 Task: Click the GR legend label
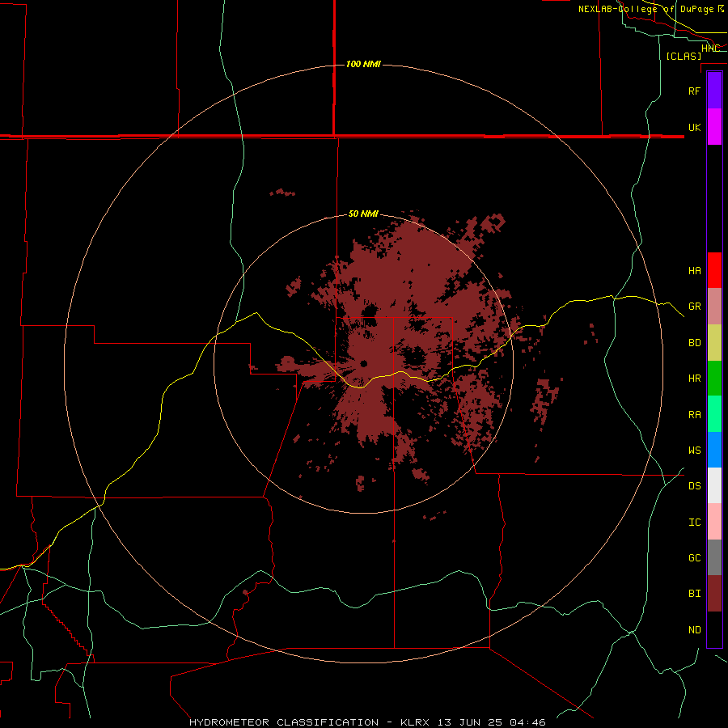694,307
